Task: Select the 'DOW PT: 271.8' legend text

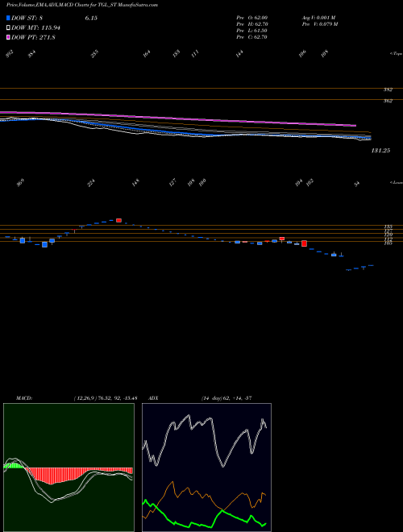Action: [x=33, y=37]
